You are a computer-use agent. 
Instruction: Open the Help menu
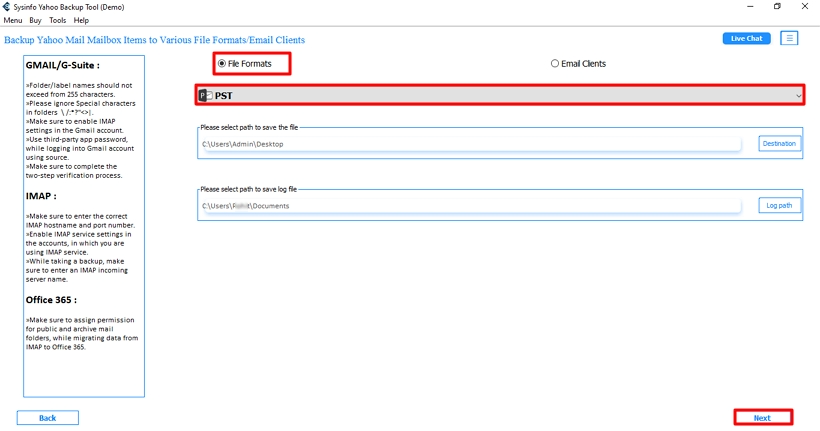coord(81,20)
